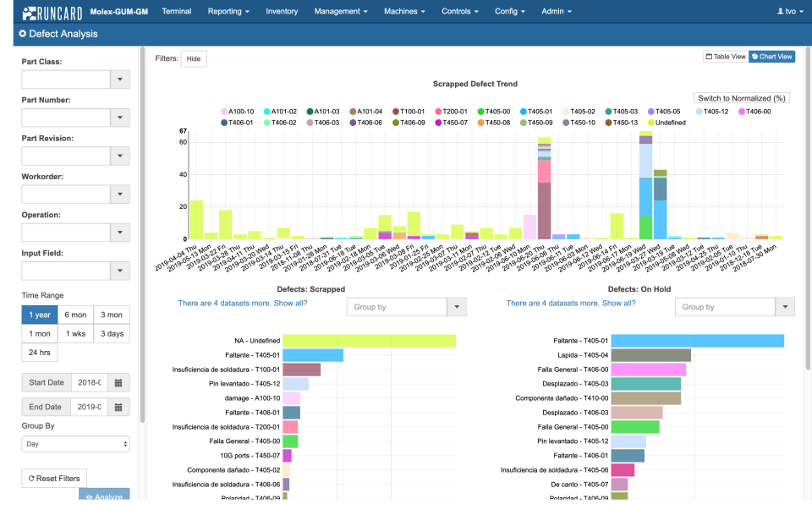This screenshot has height=515, width=812.
Task: Expand the Operation dropdown
Action: tap(120, 233)
